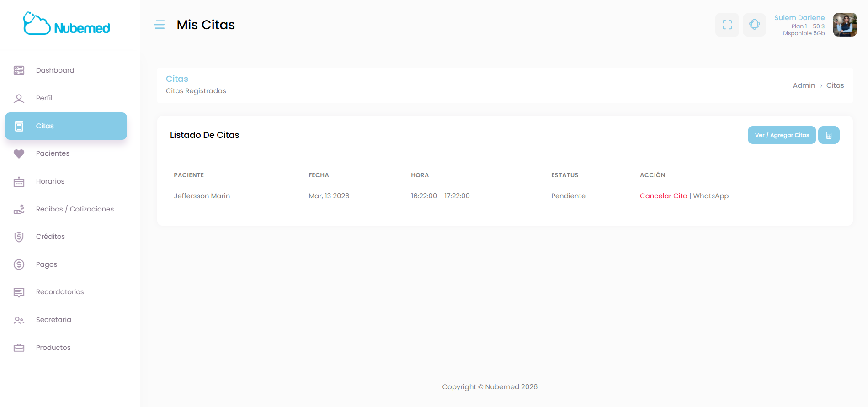This screenshot has height=407, width=868.
Task: Open the Pagos dollar icon
Action: pos(19,264)
